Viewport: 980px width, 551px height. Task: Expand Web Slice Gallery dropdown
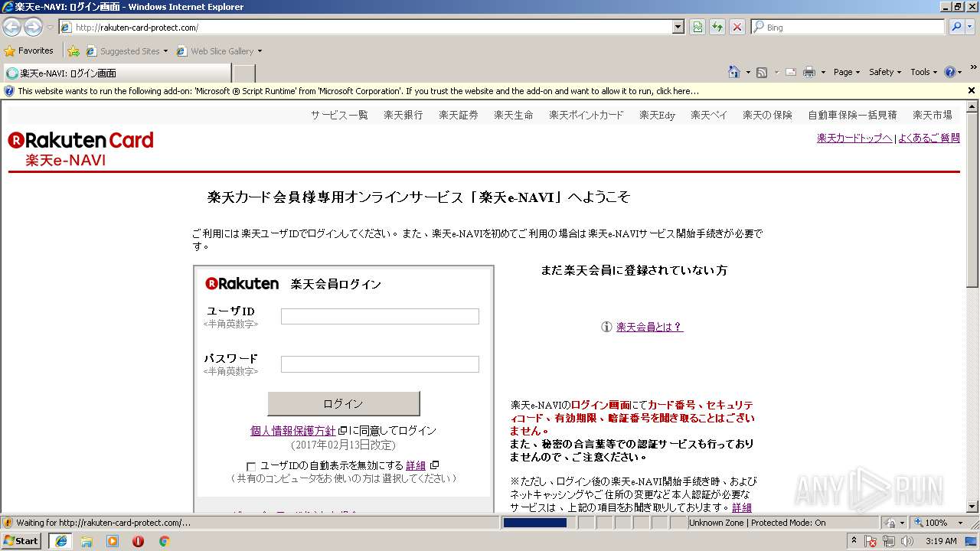coord(260,51)
